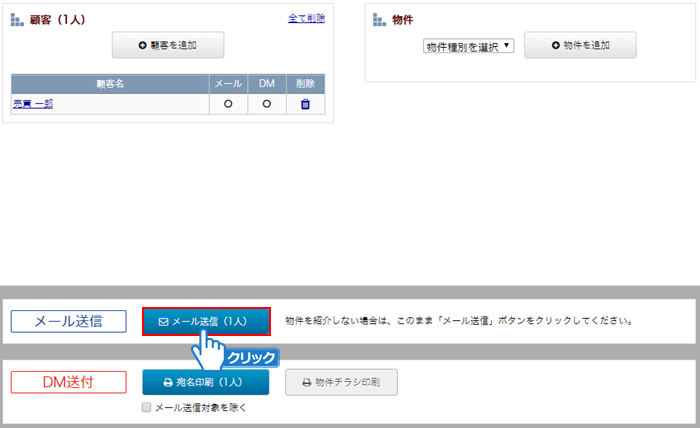This screenshot has width=700, height=428.
Task: Open customer 売買 一郎 link
Action: [33, 104]
